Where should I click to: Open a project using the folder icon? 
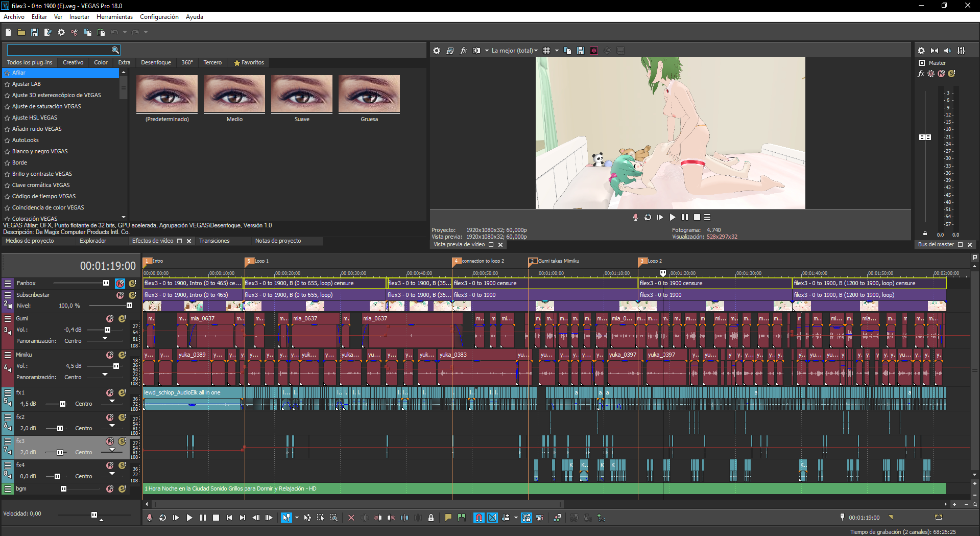coord(21,32)
